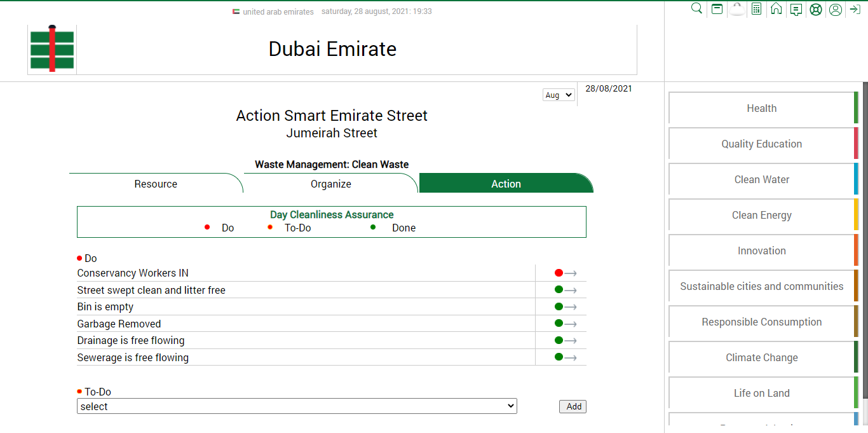Click the UAE flag icon
This screenshot has width=868, height=433.
pos(236,12)
